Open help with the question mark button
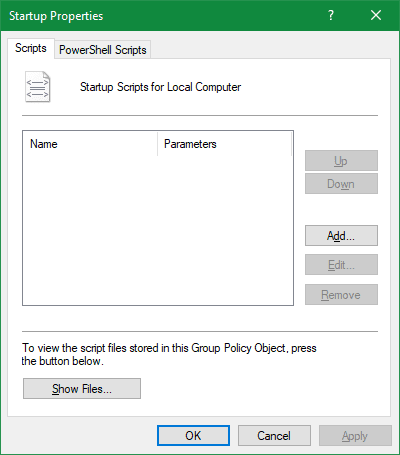This screenshot has height=455, width=400. point(331,15)
